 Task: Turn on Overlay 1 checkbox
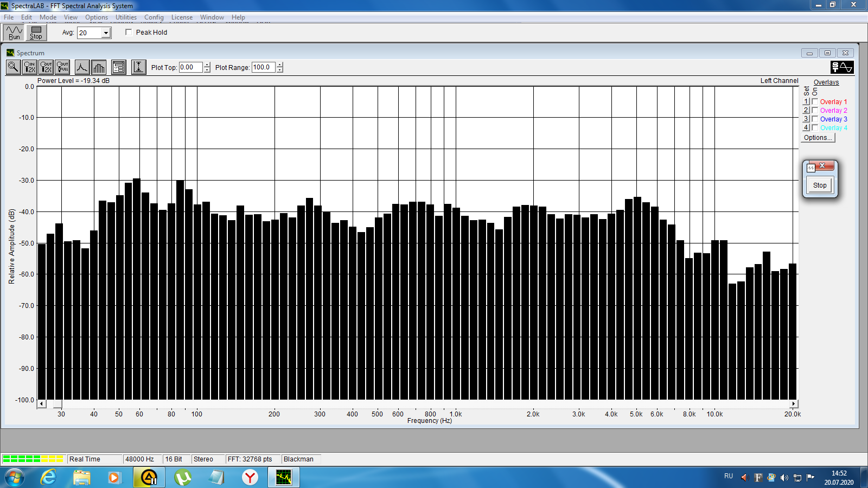point(815,102)
